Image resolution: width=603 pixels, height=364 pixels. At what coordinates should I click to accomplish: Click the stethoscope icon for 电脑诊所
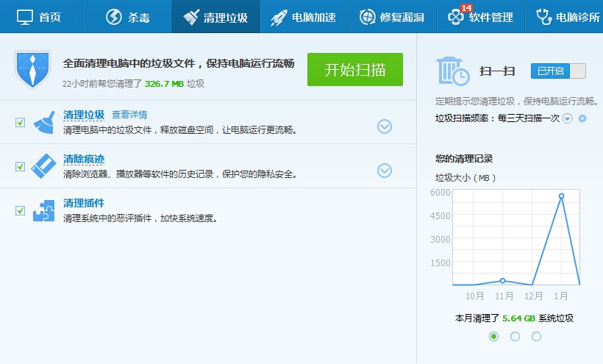pos(543,17)
